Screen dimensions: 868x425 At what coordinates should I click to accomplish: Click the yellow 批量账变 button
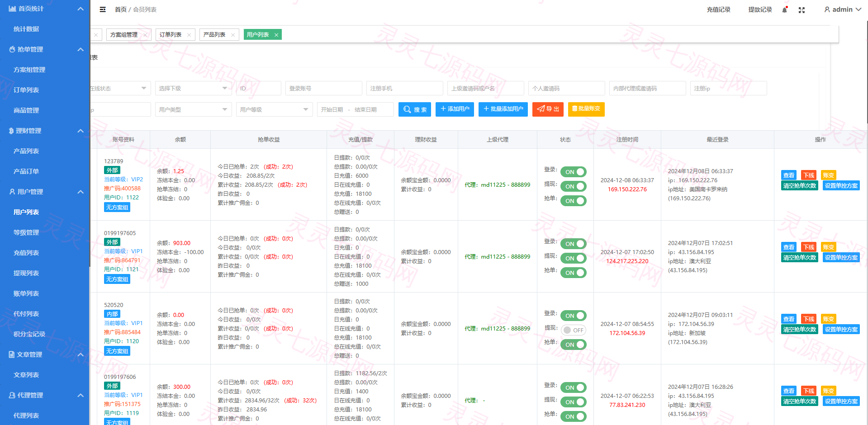point(586,109)
